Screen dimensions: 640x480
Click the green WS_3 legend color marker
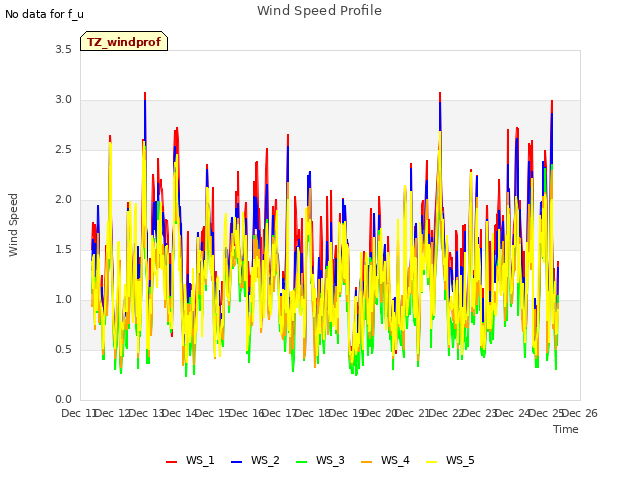(x=302, y=462)
